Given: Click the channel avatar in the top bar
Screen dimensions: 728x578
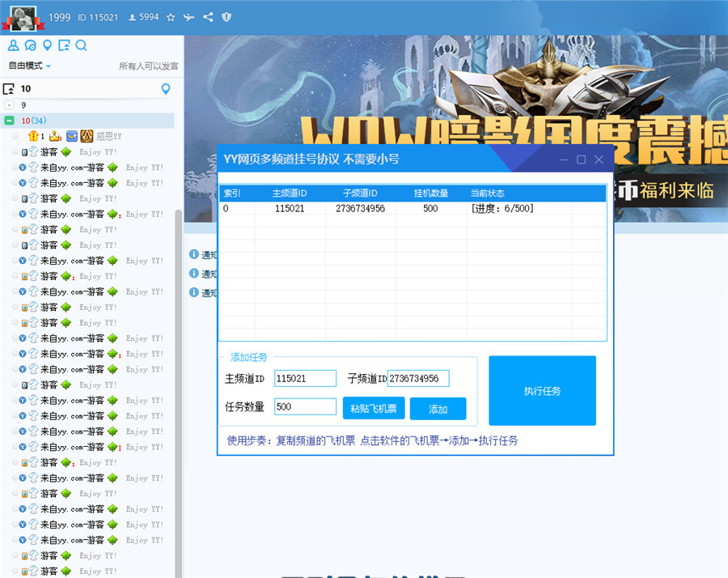Looking at the screenshot, I should coord(23,18).
